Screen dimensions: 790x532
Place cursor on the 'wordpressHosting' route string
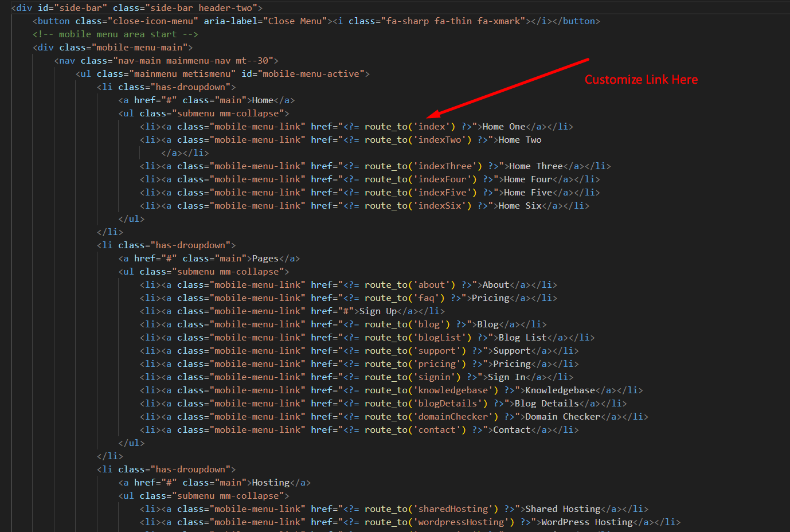tap(461, 522)
